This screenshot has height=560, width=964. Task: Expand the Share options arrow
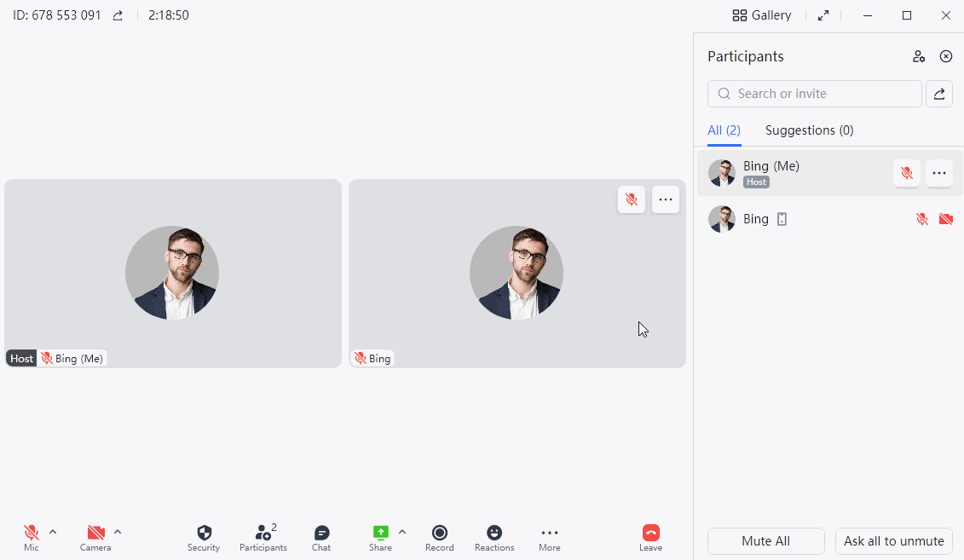(402, 532)
